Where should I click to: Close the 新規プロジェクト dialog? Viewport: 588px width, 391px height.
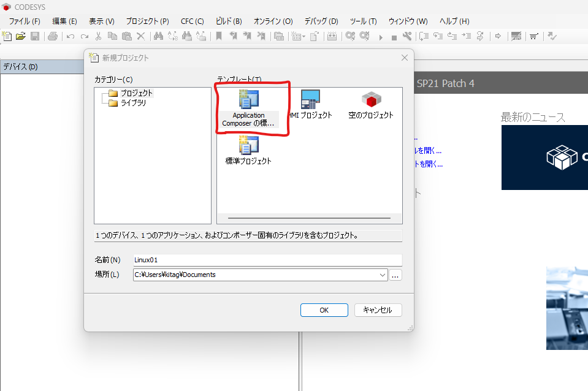(x=404, y=58)
